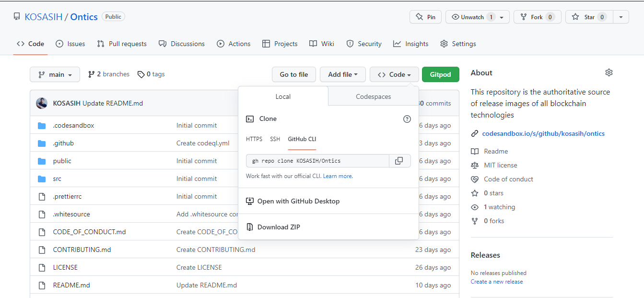Click the Go to file button
Image resolution: width=644 pixels, height=298 pixels.
coord(294,74)
